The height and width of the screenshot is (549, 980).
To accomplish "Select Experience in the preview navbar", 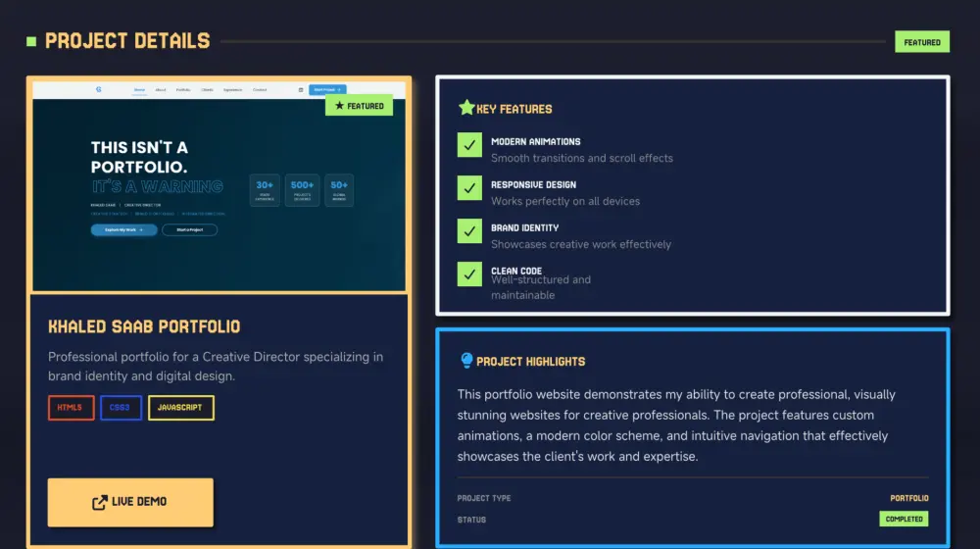I will click(x=232, y=90).
